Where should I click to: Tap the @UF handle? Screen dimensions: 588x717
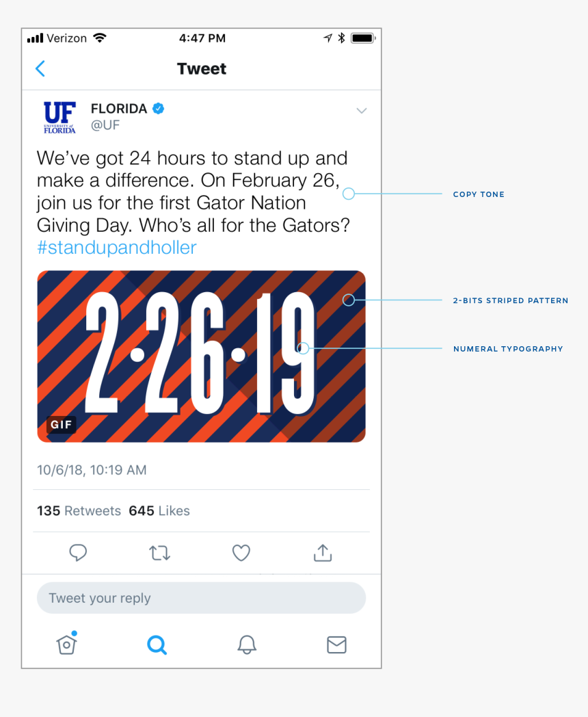[105, 125]
